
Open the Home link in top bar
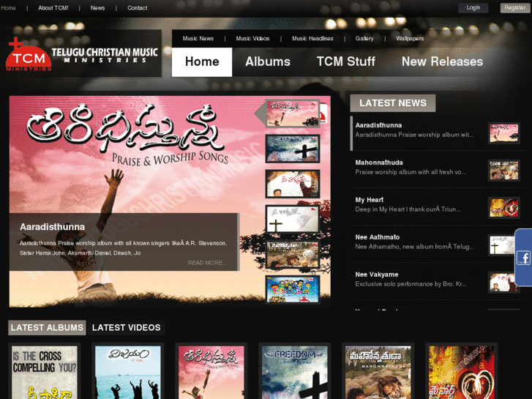9,8
